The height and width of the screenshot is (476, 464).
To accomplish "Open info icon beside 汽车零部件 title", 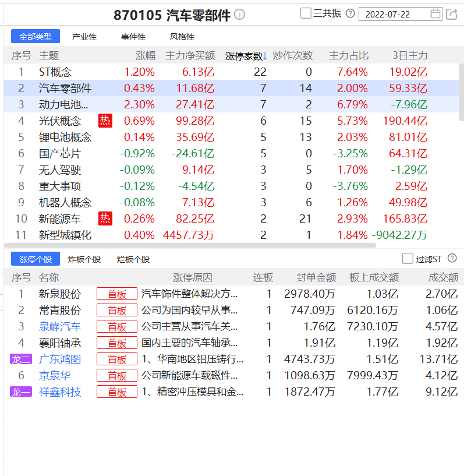I will click(240, 14).
